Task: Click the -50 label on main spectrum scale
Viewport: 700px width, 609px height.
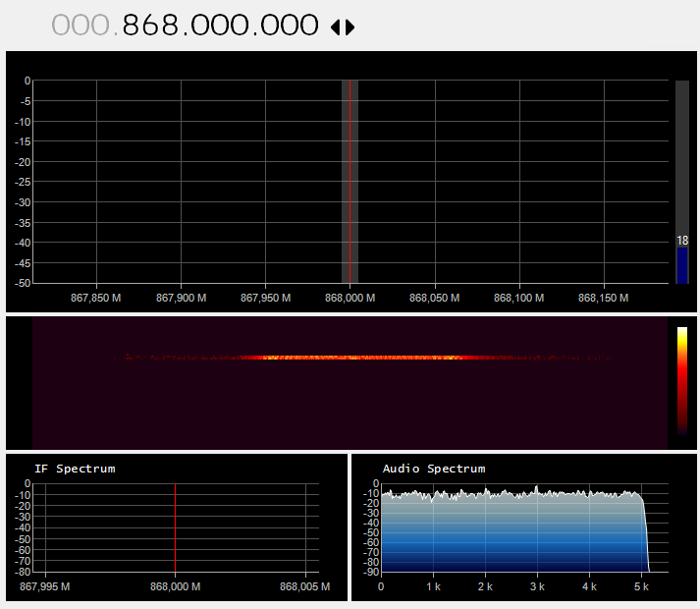Action: click(x=23, y=283)
